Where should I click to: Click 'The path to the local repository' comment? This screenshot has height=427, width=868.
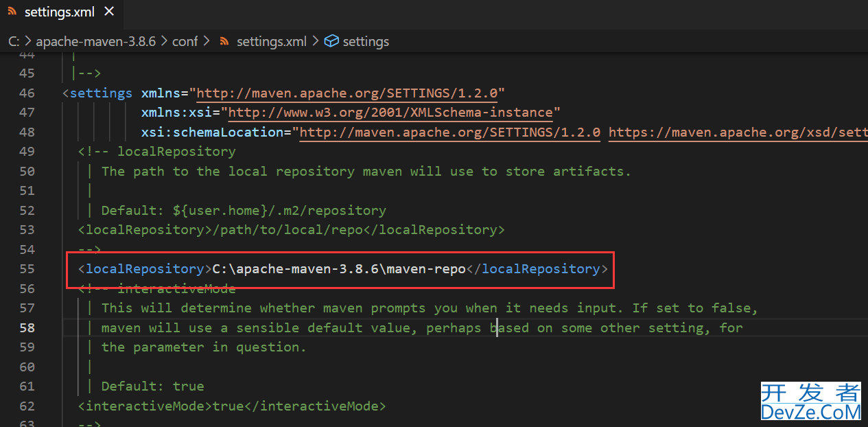pyautogui.click(x=366, y=171)
